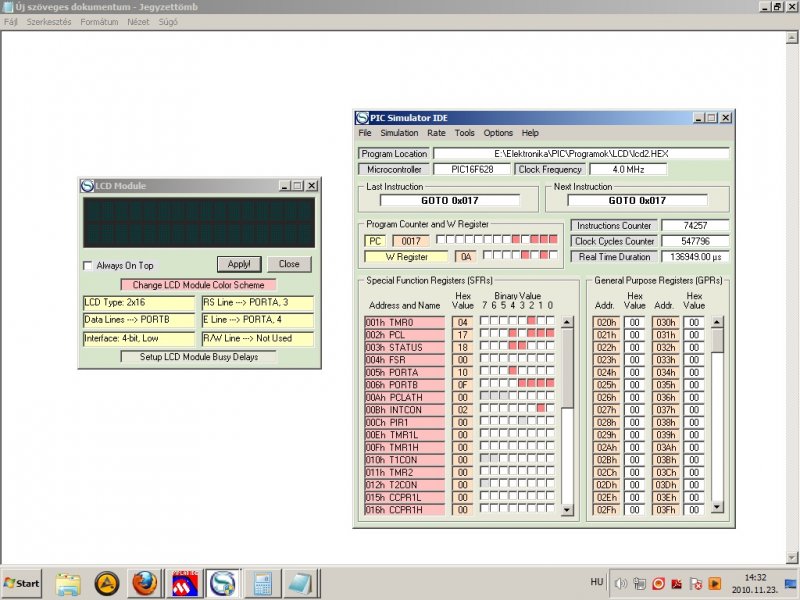Toggle bit 7 of the FSR register
This screenshot has width=800, height=600.
click(485, 359)
